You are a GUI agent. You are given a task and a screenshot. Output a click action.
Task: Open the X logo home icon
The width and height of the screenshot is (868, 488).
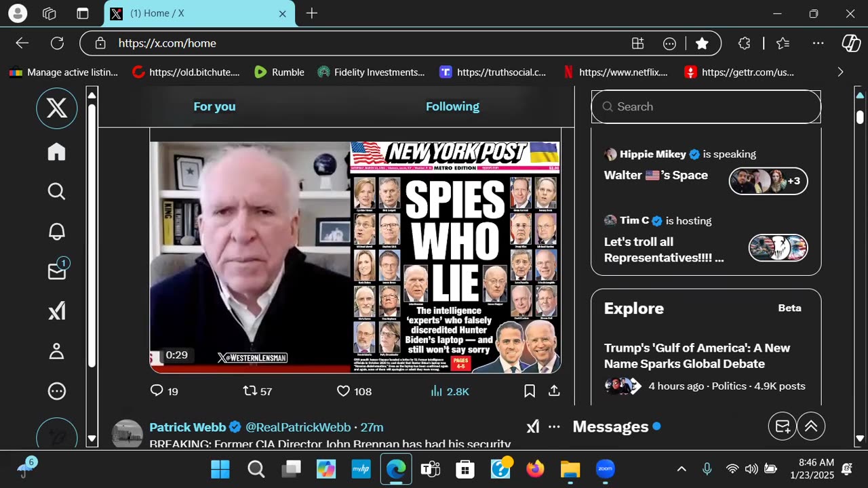click(x=57, y=108)
